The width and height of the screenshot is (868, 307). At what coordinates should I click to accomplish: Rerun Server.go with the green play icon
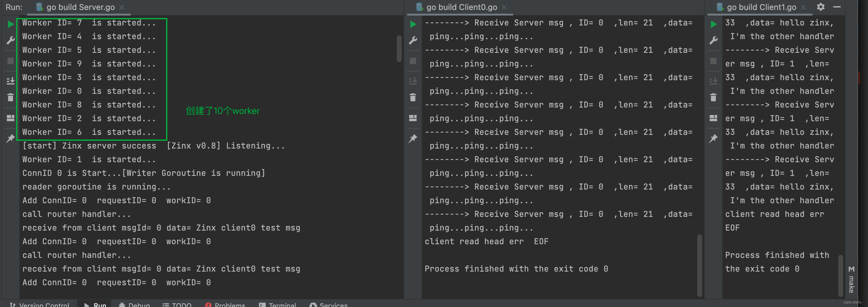coord(11,24)
